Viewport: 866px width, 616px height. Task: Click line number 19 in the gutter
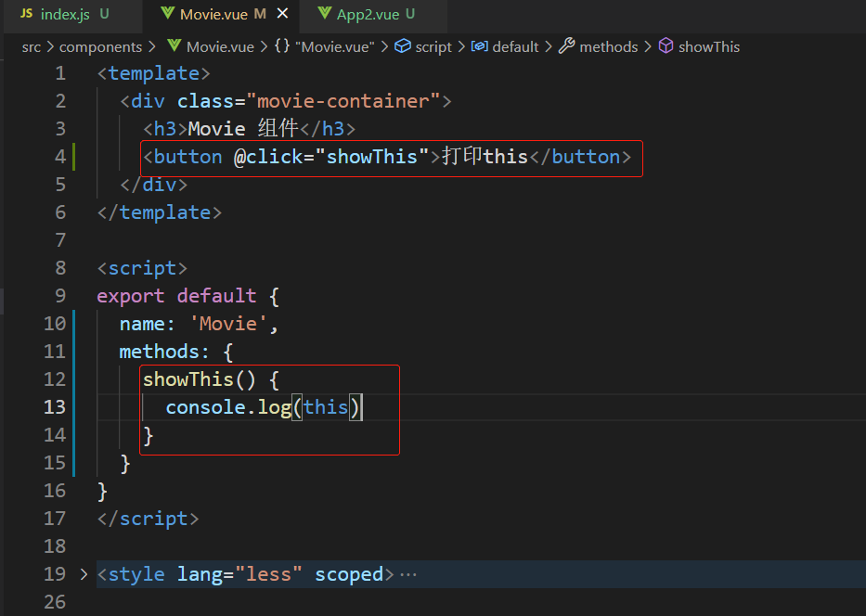55,574
